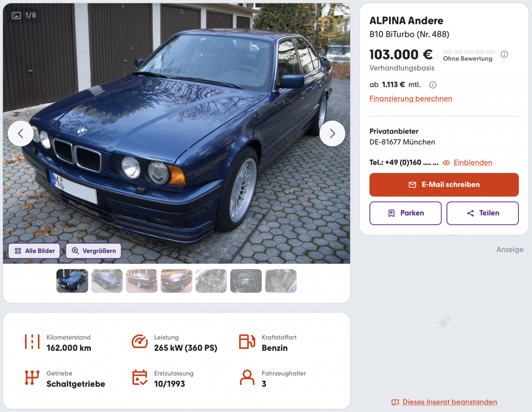
Task: Click the image counter icon showing 1/8
Action: pos(16,15)
